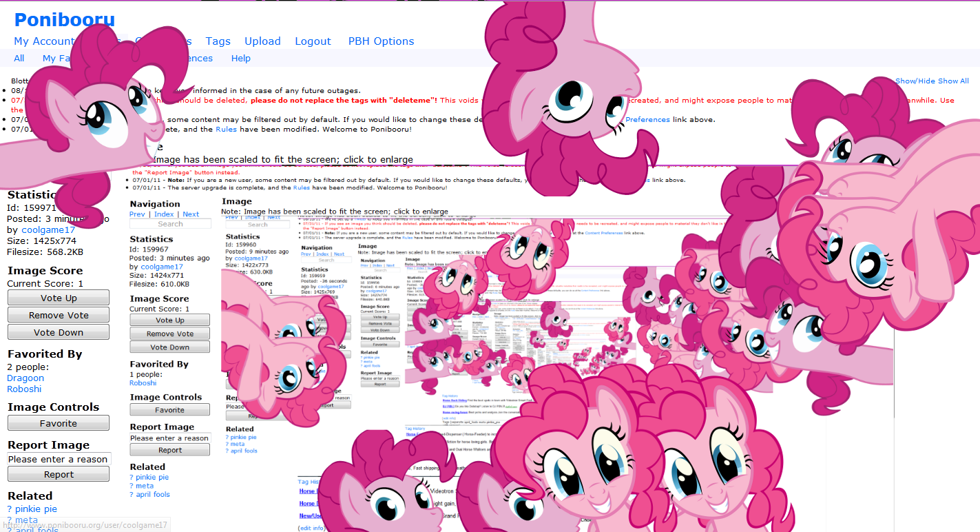
Task: Open Dragoon's user profile
Action: click(25, 378)
